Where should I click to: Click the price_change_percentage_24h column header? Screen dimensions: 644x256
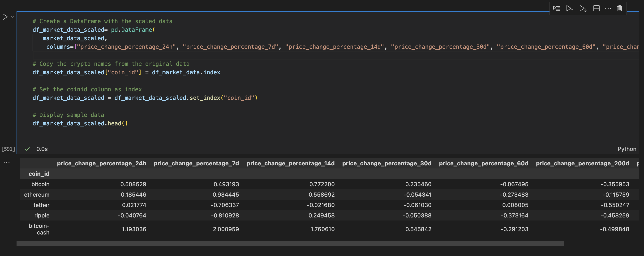click(x=102, y=163)
